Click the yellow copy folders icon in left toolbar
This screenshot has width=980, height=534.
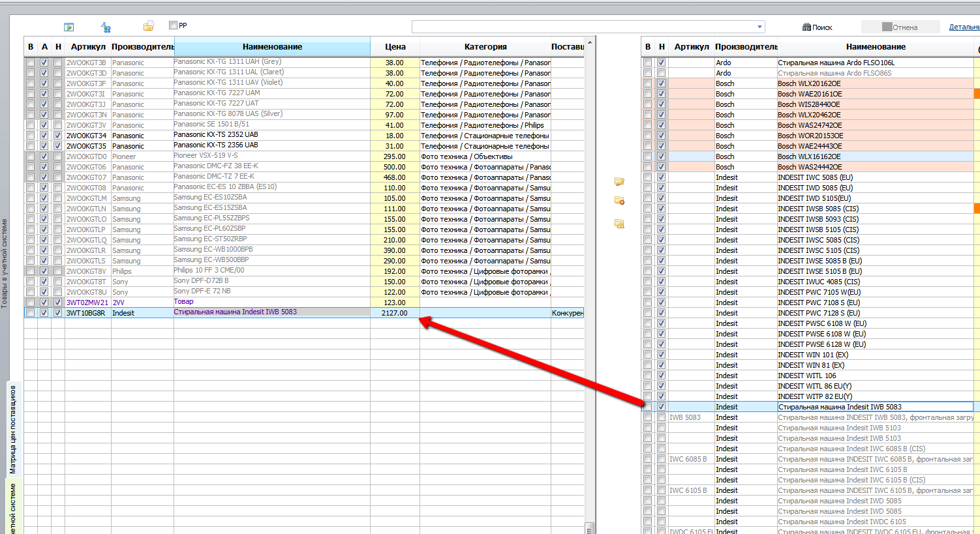(x=148, y=26)
